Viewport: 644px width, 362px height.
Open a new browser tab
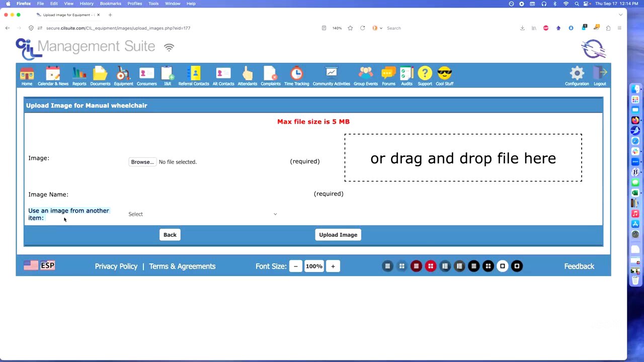pos(110,15)
